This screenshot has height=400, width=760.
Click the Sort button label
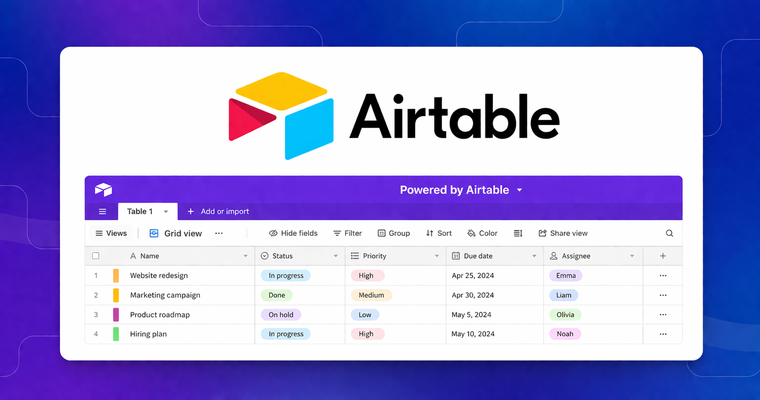[444, 233]
